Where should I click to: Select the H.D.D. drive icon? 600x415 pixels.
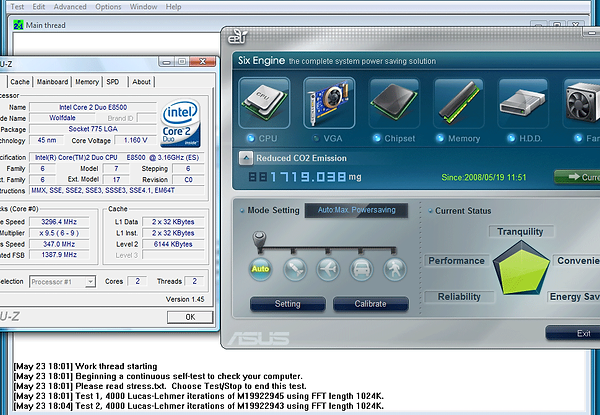click(523, 103)
